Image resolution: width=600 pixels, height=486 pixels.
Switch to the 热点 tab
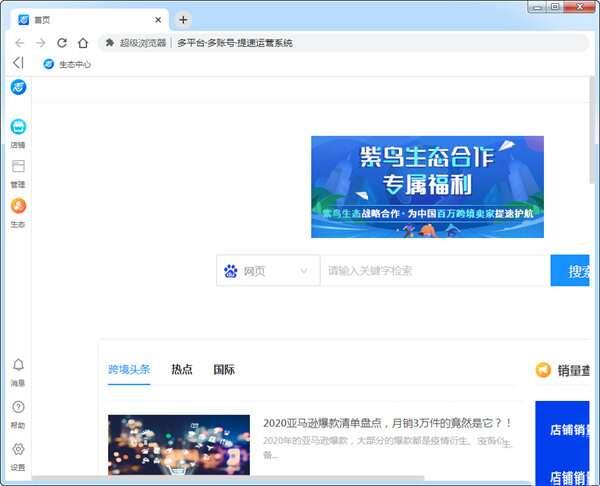pos(182,369)
